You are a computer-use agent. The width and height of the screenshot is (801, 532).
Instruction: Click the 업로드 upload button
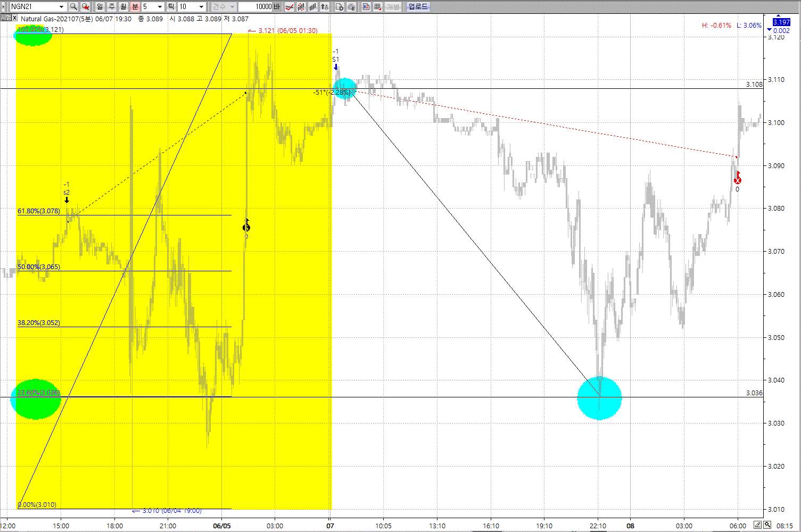(x=418, y=7)
